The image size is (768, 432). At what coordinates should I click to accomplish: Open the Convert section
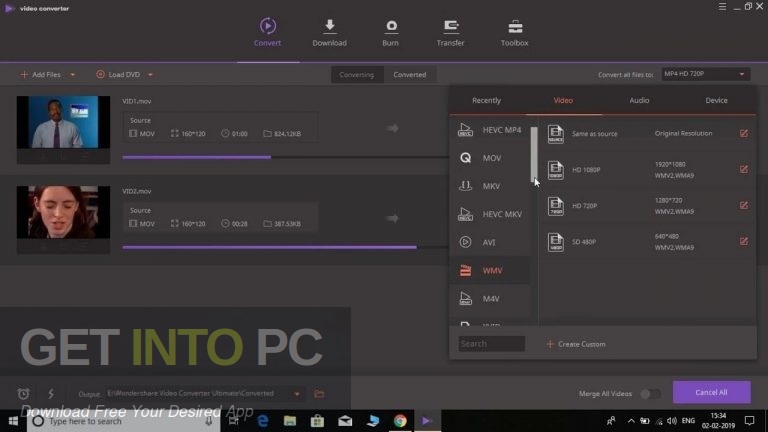(267, 32)
